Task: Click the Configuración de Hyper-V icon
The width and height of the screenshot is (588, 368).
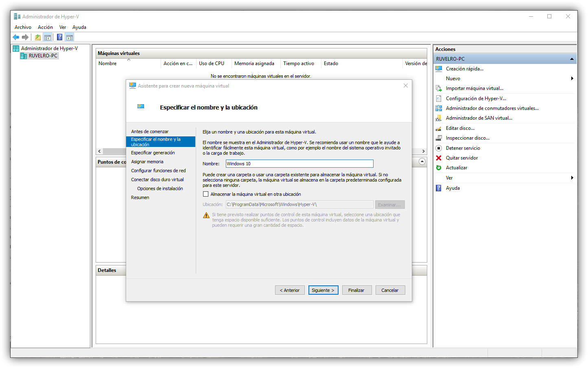Action: [439, 99]
